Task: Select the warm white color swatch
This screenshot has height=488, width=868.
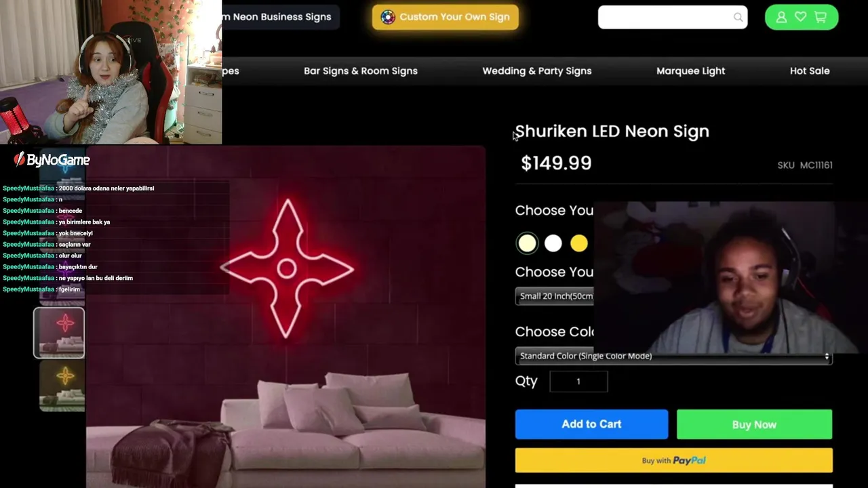Action: (527, 243)
